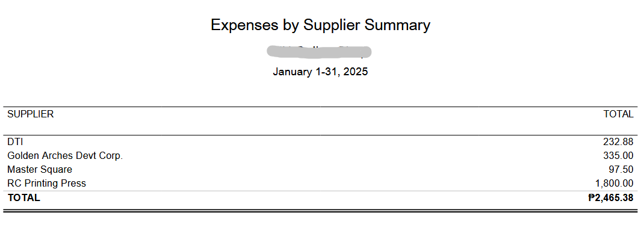Drill into the 232.88 amount for DTI

click(x=618, y=142)
